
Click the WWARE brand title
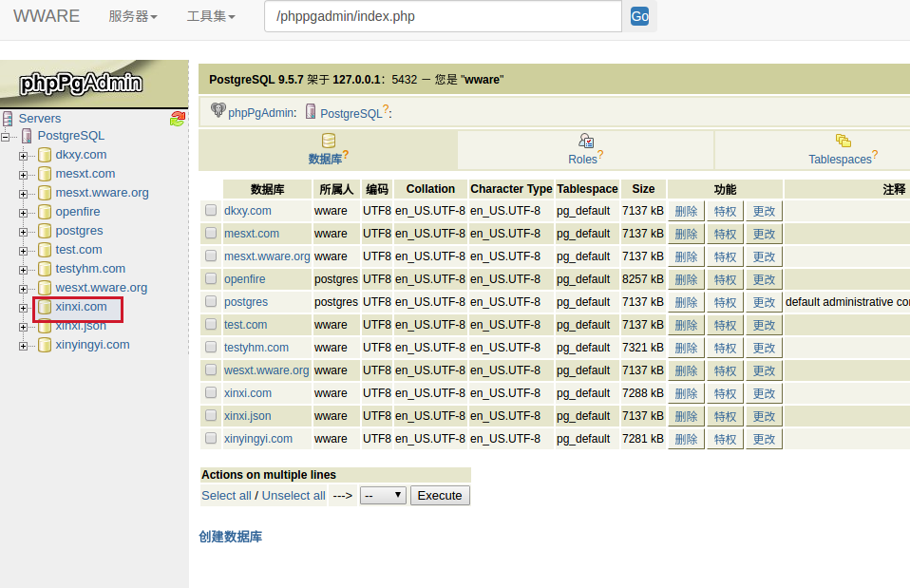click(x=47, y=16)
